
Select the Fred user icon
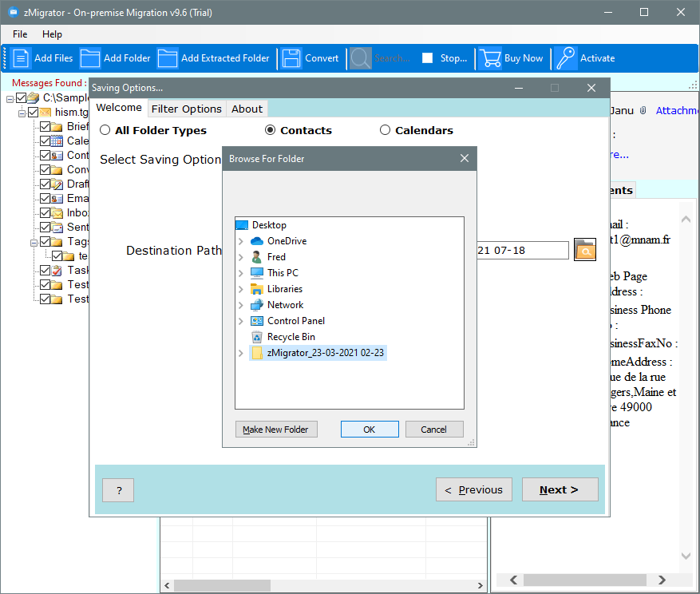coord(257,257)
